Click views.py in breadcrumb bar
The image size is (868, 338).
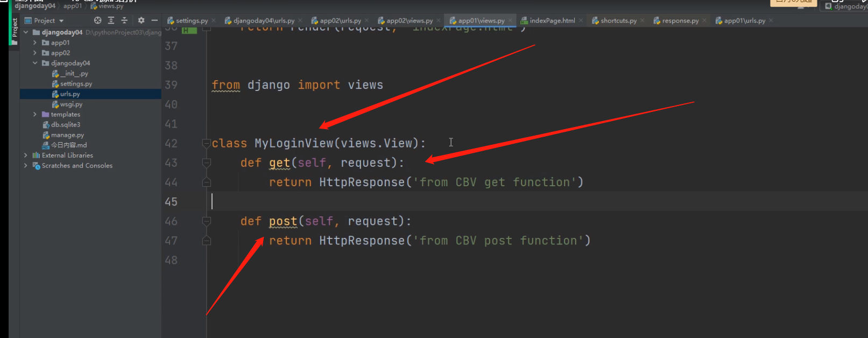(107, 6)
